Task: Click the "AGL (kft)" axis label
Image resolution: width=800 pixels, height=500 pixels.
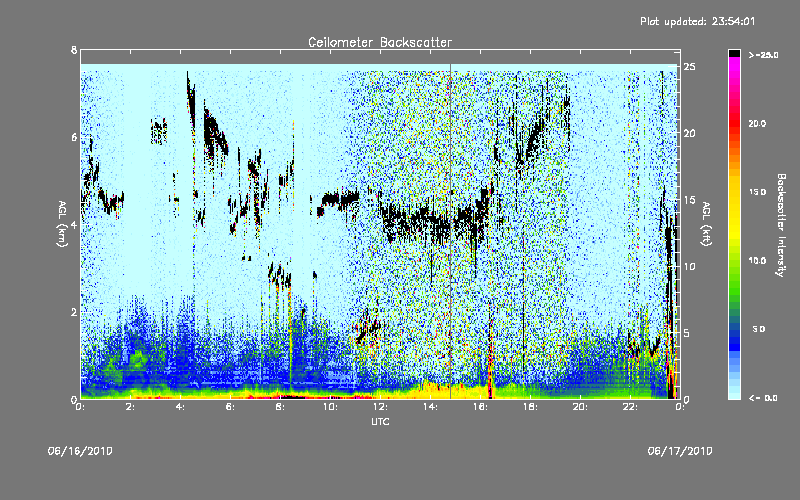Action: (706, 224)
